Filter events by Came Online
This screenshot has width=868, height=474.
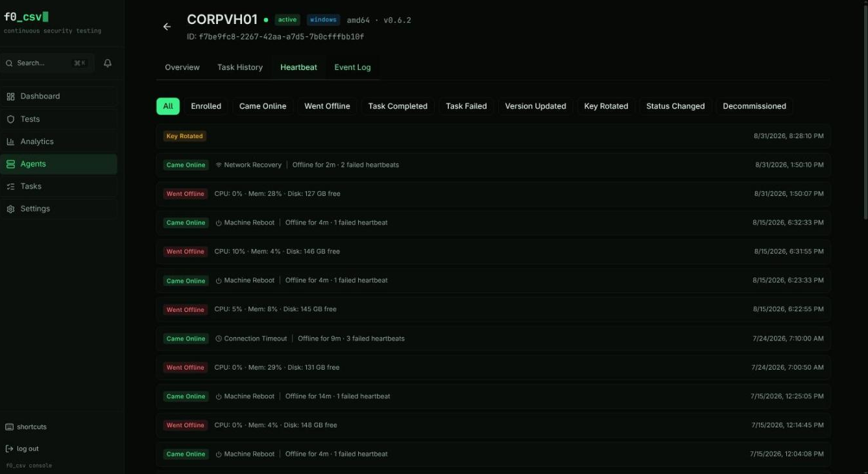point(263,106)
